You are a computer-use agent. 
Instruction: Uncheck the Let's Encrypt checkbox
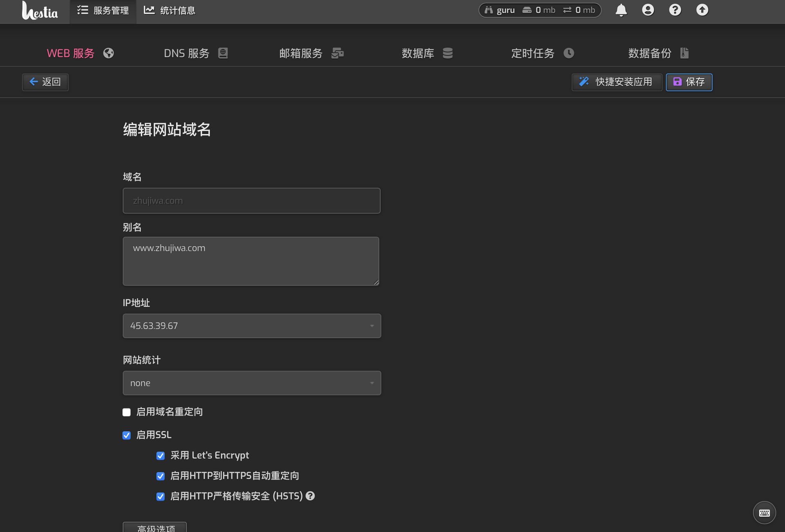(161, 456)
